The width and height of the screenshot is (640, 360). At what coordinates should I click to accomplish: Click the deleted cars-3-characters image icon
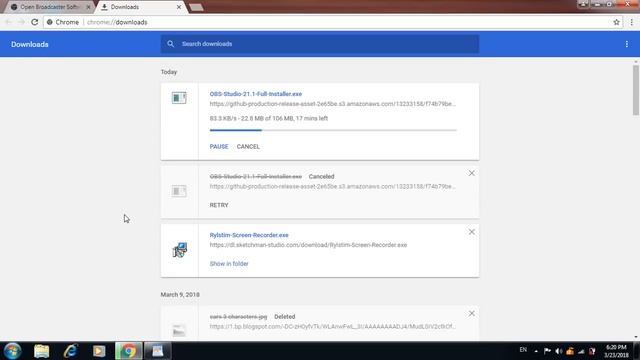[x=179, y=330]
